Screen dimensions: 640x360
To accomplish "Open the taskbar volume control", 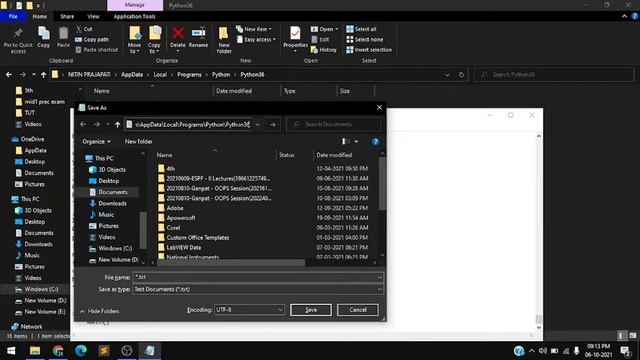I will click(x=542, y=351).
